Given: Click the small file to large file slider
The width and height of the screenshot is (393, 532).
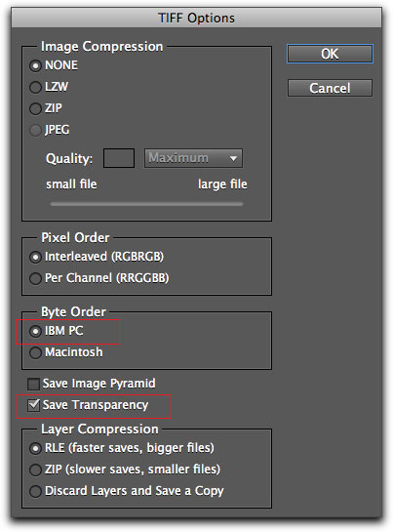Looking at the screenshot, I should pos(146,204).
